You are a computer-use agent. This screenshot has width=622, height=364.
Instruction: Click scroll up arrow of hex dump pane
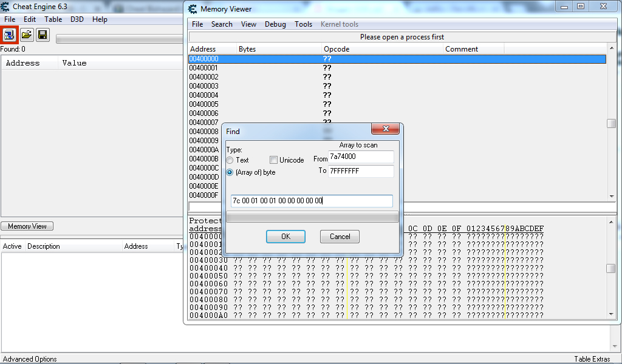(611, 222)
